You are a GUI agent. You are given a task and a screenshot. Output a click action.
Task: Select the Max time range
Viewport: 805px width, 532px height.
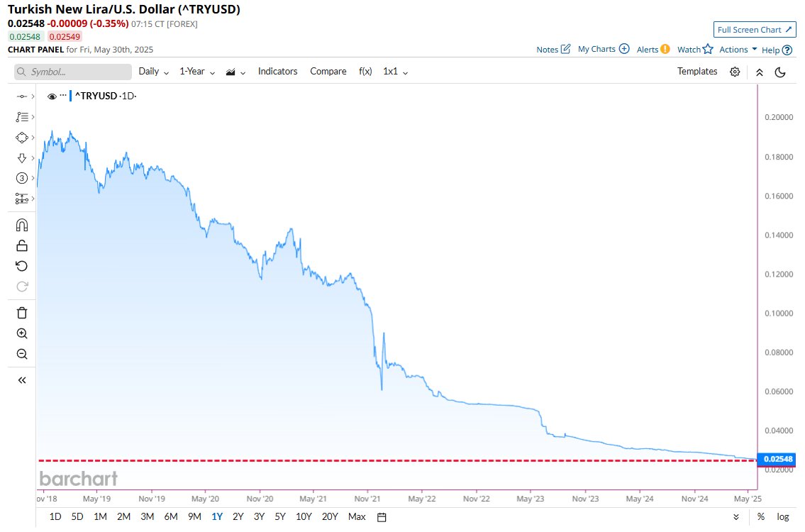(x=357, y=516)
